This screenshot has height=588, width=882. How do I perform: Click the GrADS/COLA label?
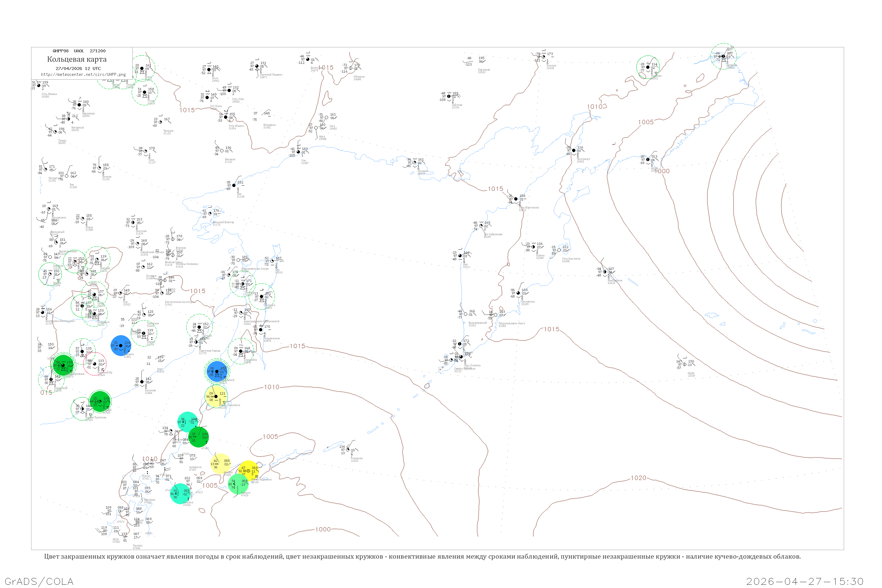pyautogui.click(x=39, y=581)
